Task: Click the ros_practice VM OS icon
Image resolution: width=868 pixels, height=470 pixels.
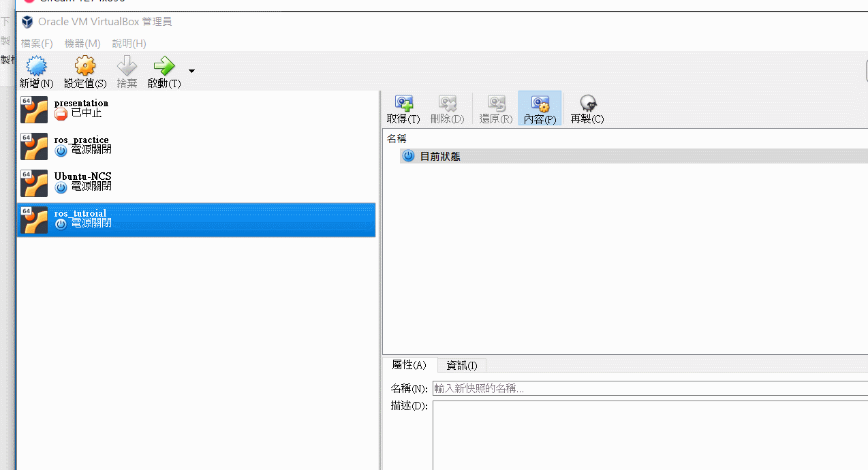Action: pos(34,146)
